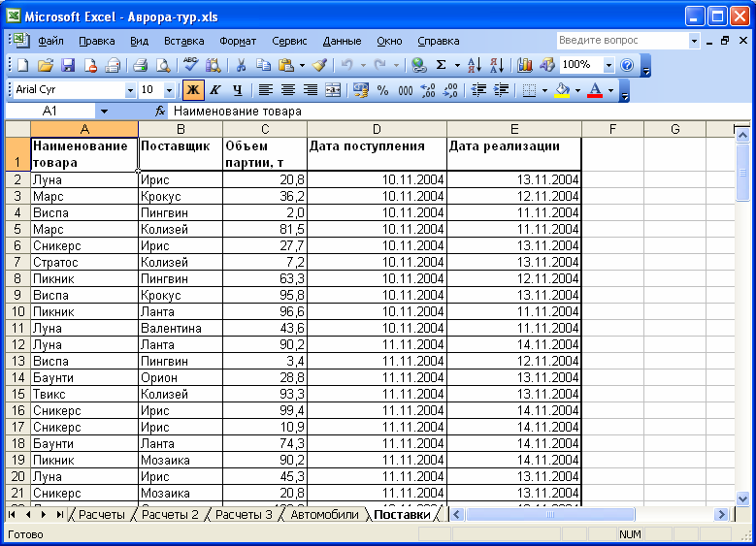756x546 pixels.
Task: Click the Print icon
Action: tap(141, 65)
